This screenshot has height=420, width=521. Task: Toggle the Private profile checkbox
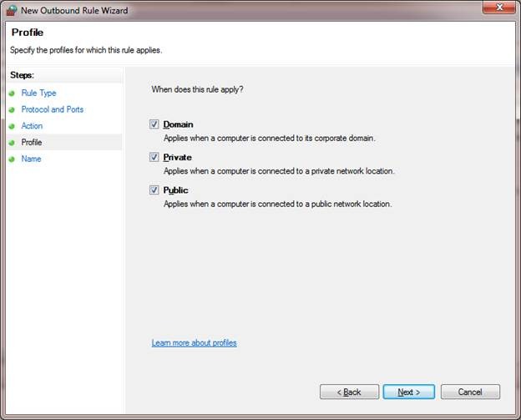coord(154,157)
